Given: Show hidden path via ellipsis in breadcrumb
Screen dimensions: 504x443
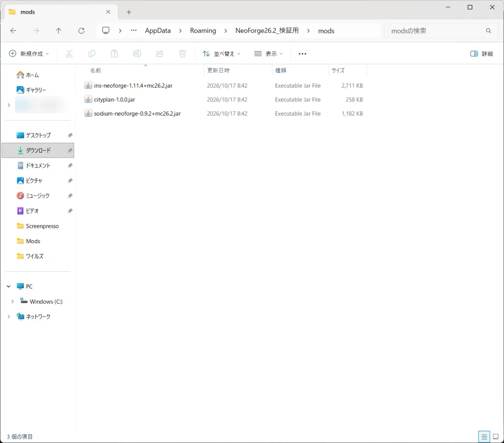Looking at the screenshot, I should (134, 31).
